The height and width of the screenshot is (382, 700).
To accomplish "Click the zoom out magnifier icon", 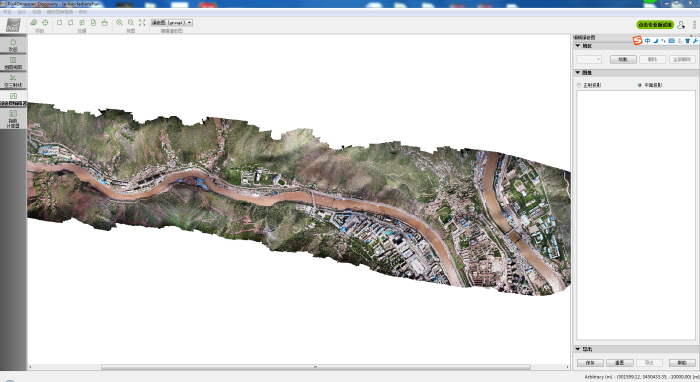I will (x=131, y=22).
